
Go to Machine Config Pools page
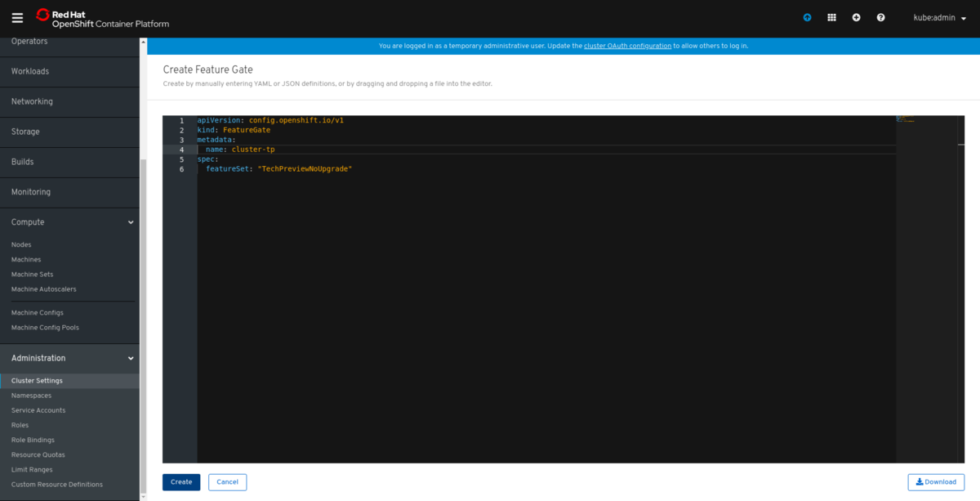tap(45, 328)
